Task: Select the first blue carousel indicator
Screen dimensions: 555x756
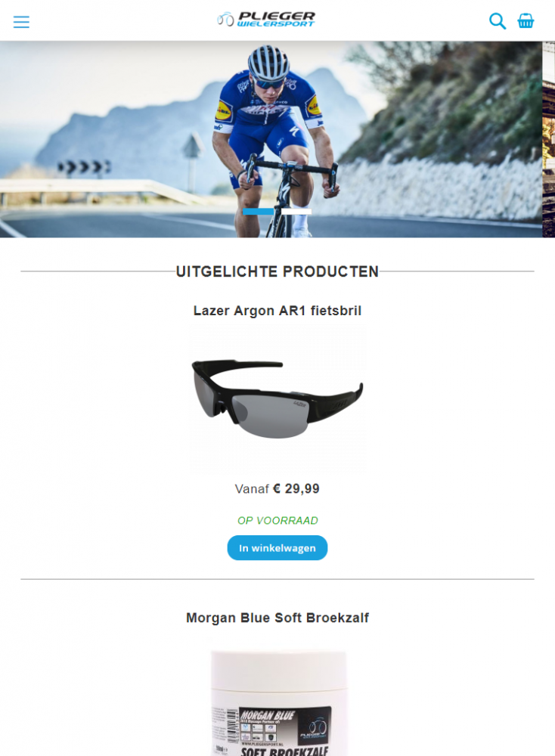Action: (259, 211)
